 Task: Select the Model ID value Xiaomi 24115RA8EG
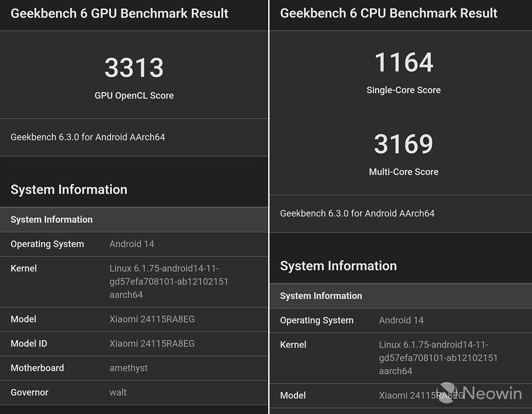pos(152,344)
